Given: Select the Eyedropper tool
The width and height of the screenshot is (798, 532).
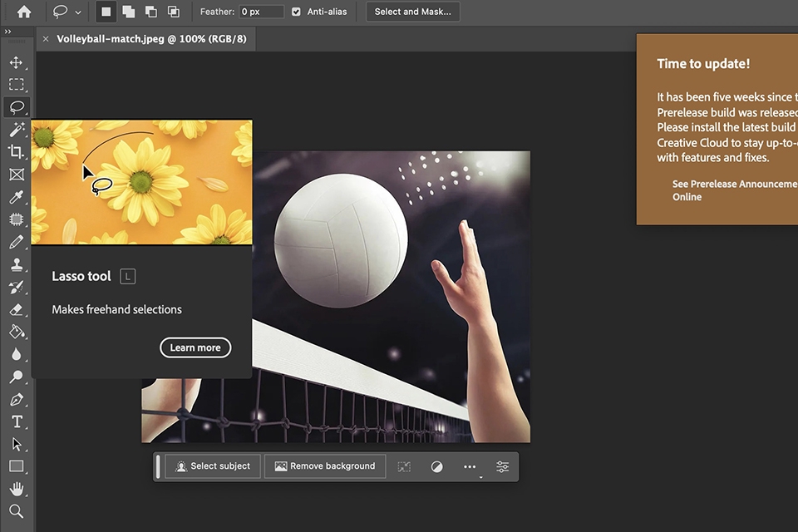Looking at the screenshot, I should click(17, 197).
